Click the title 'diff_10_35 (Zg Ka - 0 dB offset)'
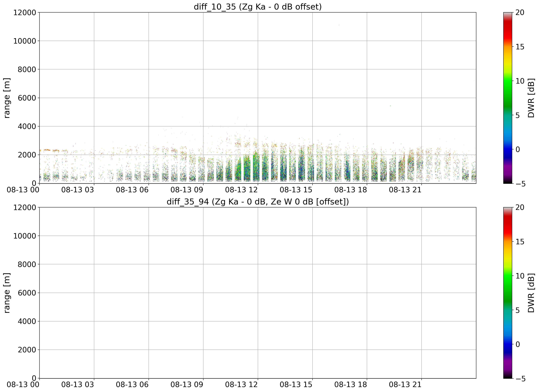The image size is (539, 392). tap(258, 7)
